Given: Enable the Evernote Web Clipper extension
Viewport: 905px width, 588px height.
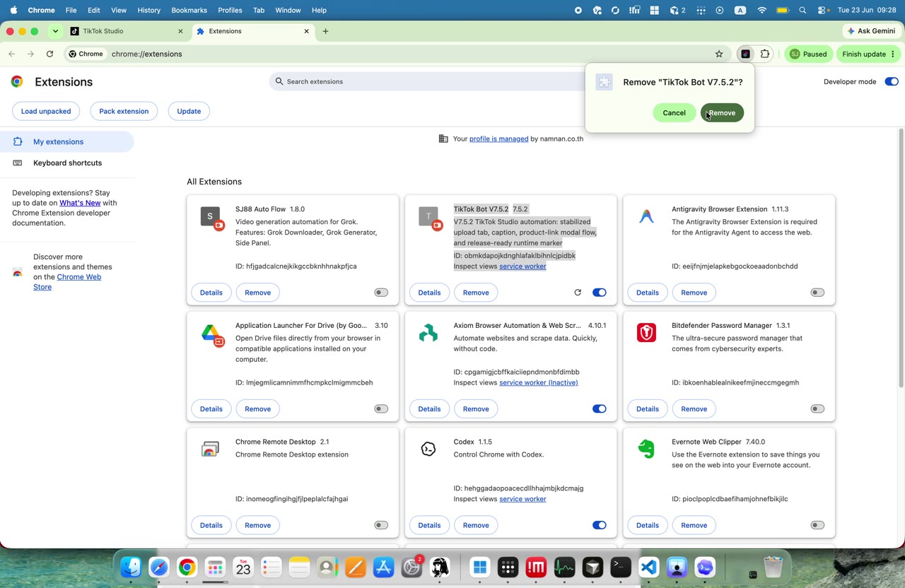Looking at the screenshot, I should (x=817, y=525).
